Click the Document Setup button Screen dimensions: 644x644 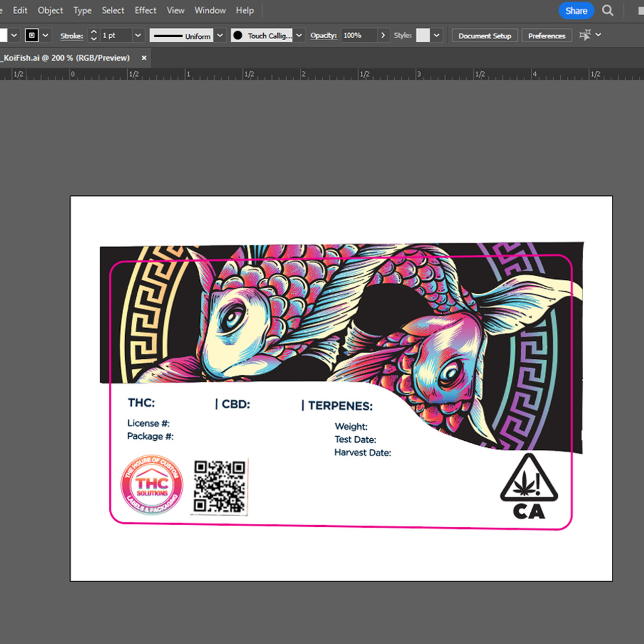[x=485, y=36]
